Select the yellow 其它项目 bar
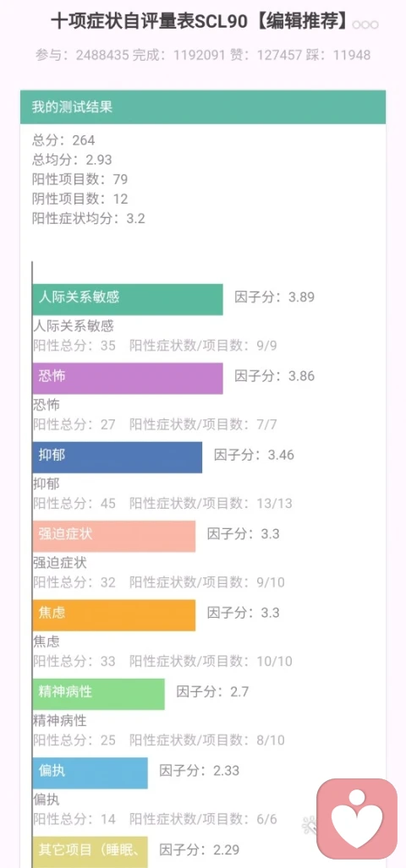The height and width of the screenshot is (868, 406). click(90, 852)
